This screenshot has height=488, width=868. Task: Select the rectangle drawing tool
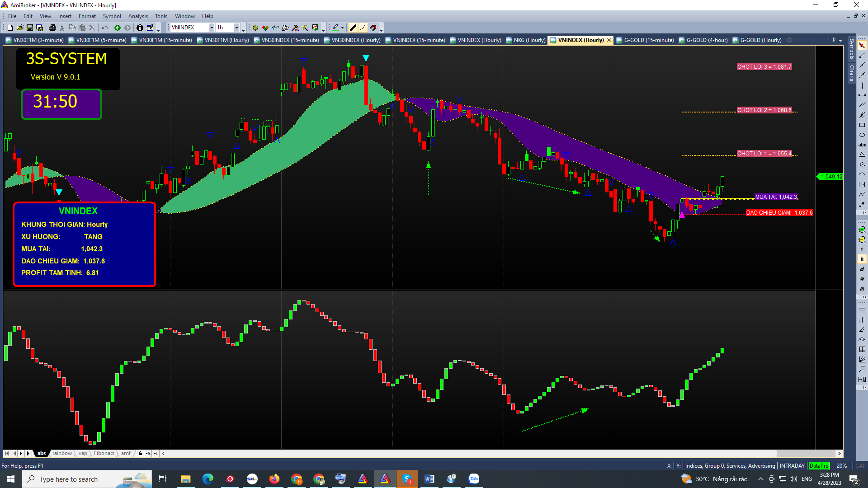862,125
